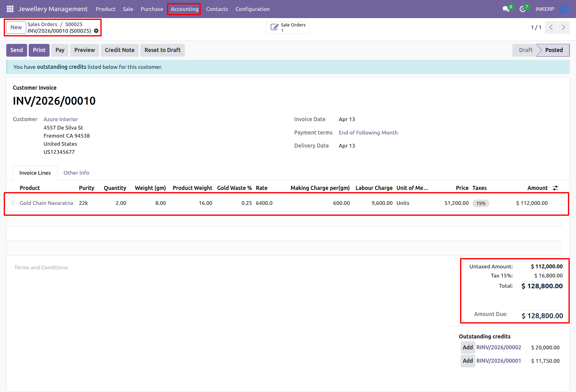
Task: Open the Sales Orders breadcrumb link
Action: tap(42, 24)
